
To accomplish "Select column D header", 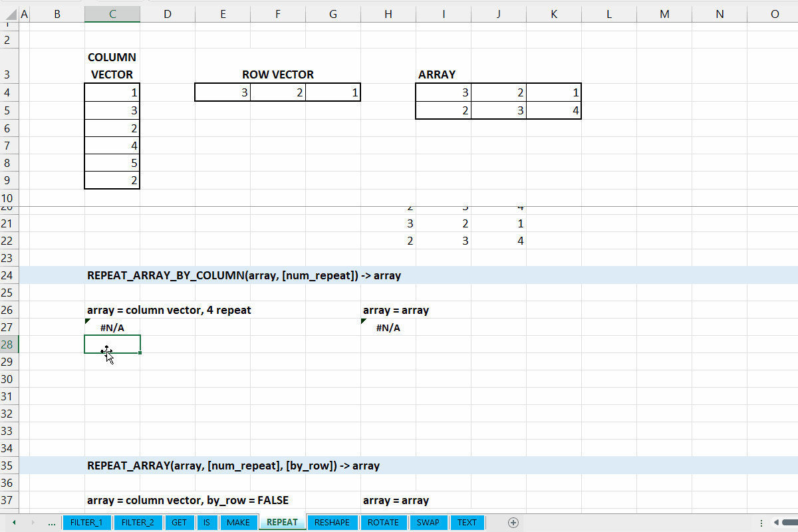I will tap(167, 14).
